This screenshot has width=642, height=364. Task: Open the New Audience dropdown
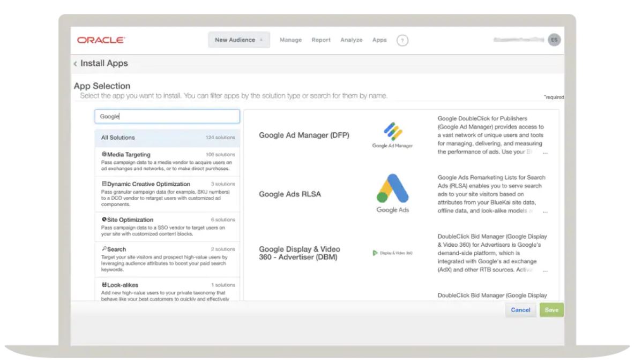coord(238,40)
